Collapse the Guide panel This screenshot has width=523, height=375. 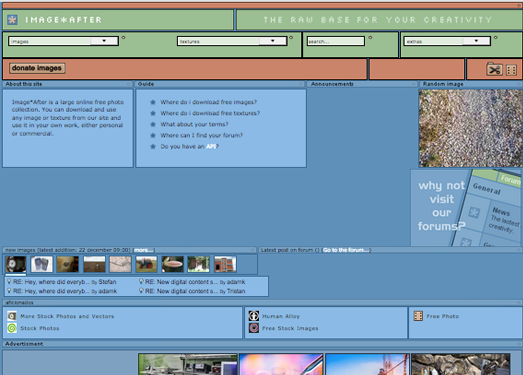(x=301, y=84)
